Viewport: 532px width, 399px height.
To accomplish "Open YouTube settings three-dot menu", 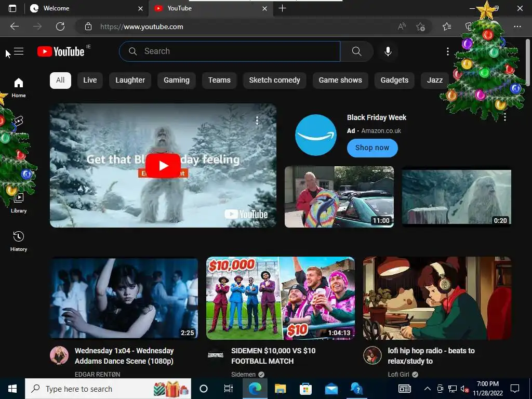I will point(447,51).
